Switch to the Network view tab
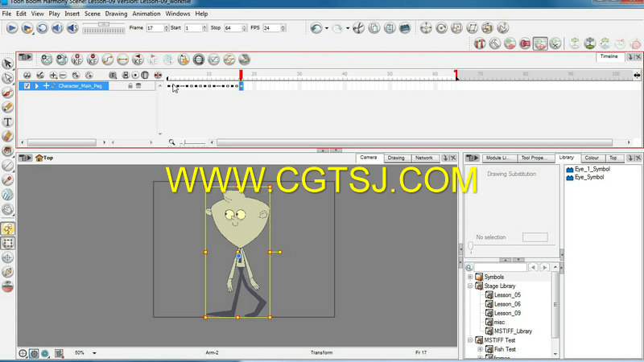Viewport: 644px width, 362px height. pyautogui.click(x=424, y=158)
